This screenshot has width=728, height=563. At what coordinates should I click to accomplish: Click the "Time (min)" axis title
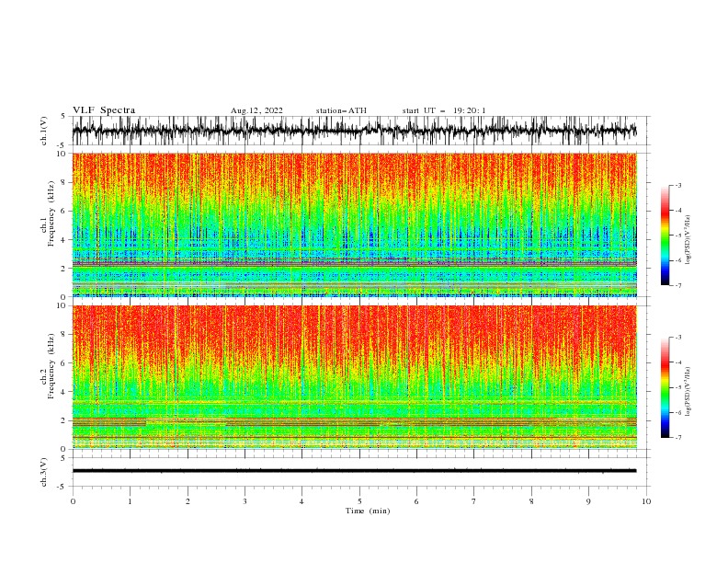tap(368, 511)
